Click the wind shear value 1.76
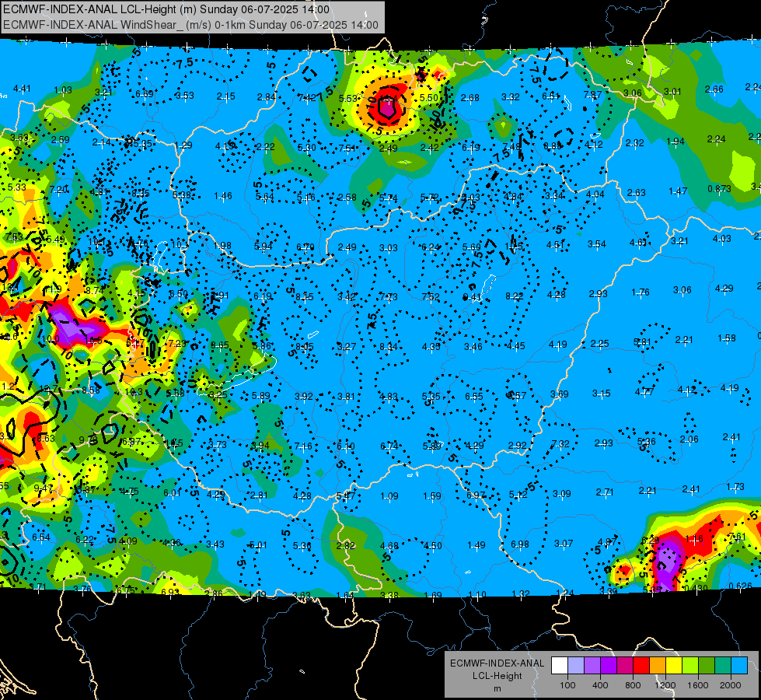 click(641, 292)
